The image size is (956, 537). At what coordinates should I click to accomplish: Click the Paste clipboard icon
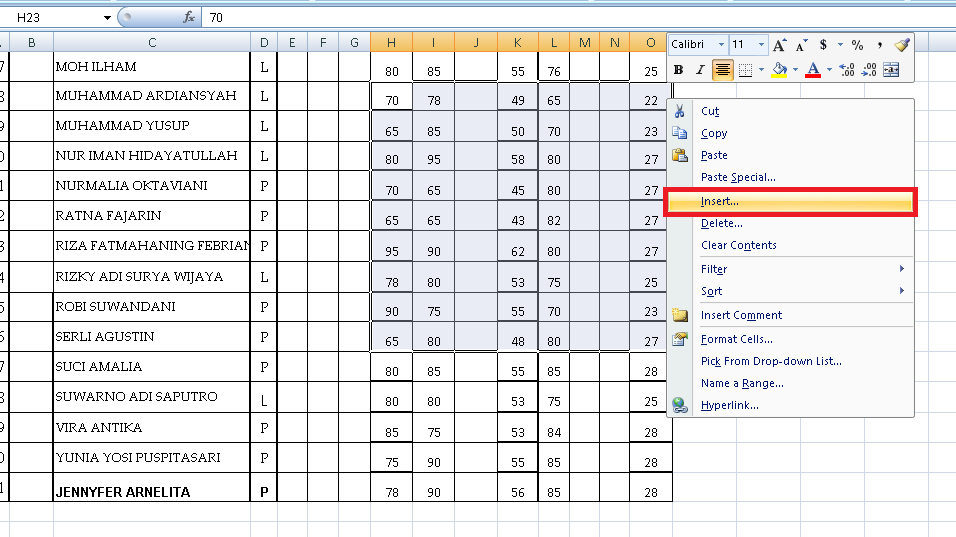[680, 155]
